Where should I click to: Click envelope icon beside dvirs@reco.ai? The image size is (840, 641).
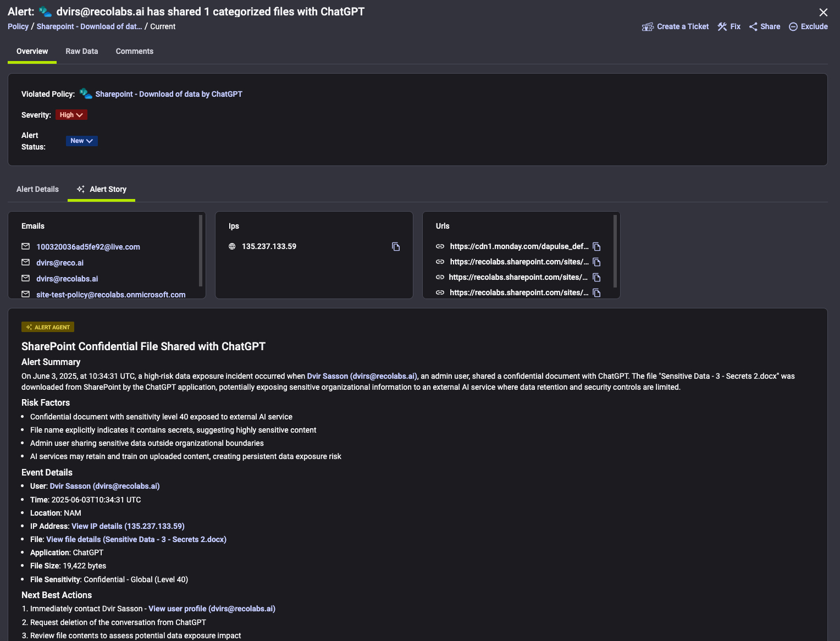(25, 262)
